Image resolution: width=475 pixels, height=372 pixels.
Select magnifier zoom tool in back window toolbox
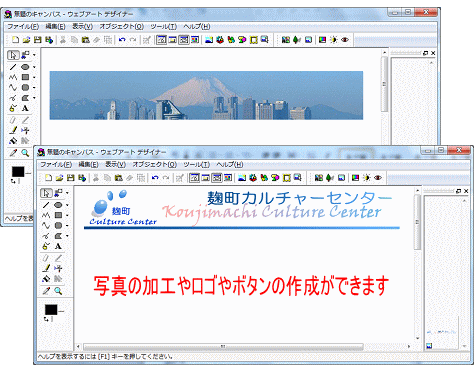pyautogui.click(x=25, y=153)
